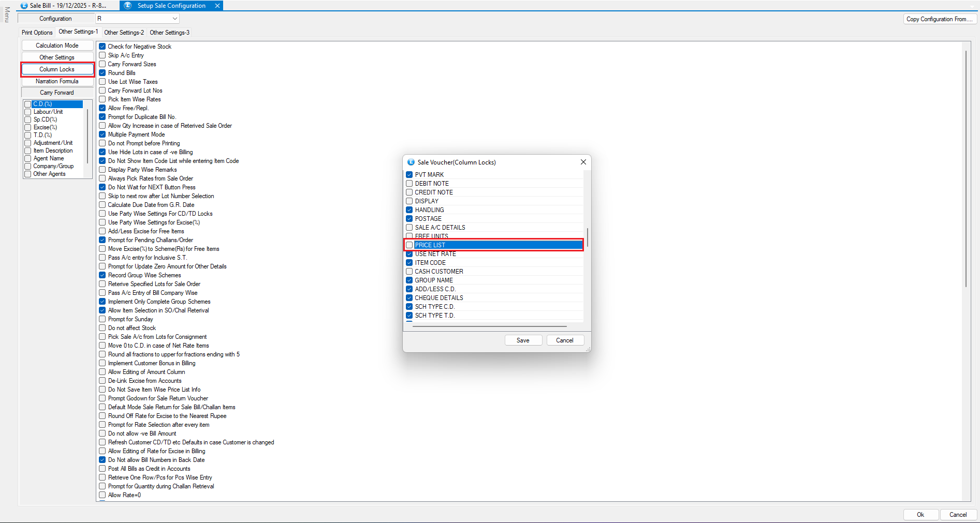Click the Setup Sale Configuration tab icon

pyautogui.click(x=128, y=6)
